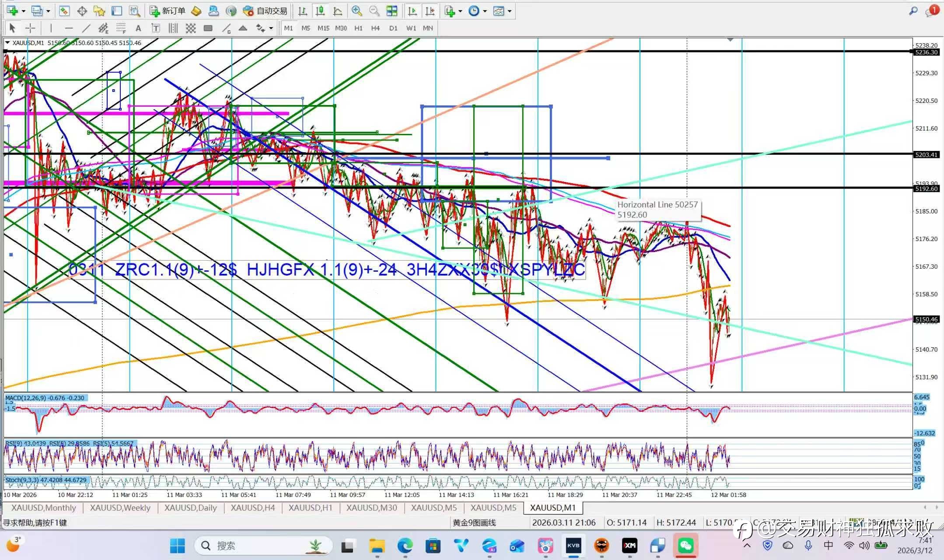
Task: Zoom out of the chart
Action: [374, 11]
